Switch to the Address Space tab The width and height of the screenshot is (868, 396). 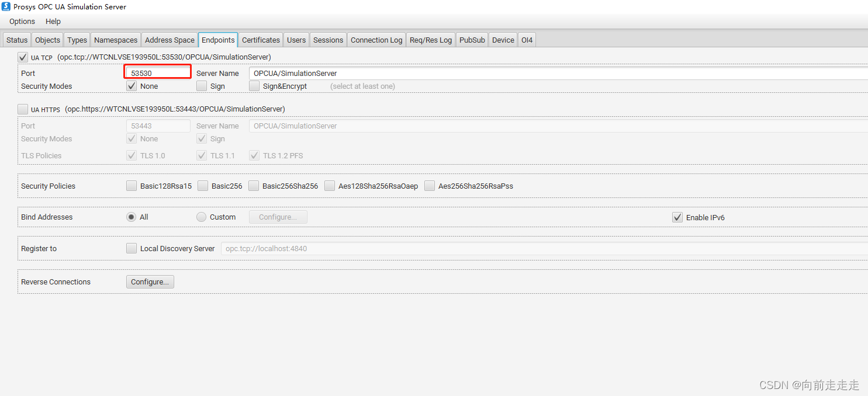(170, 40)
